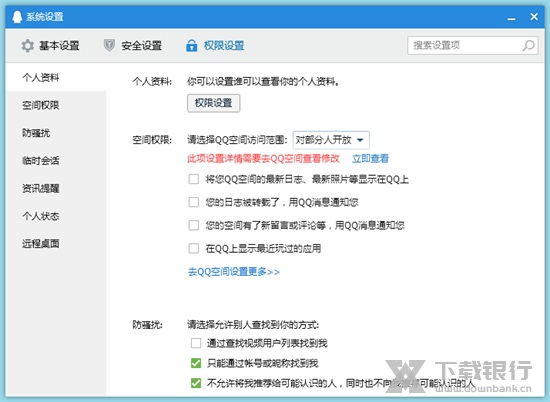Open the 对部分人开放 access range dropdown
This screenshot has height=402, width=550.
coord(331,140)
